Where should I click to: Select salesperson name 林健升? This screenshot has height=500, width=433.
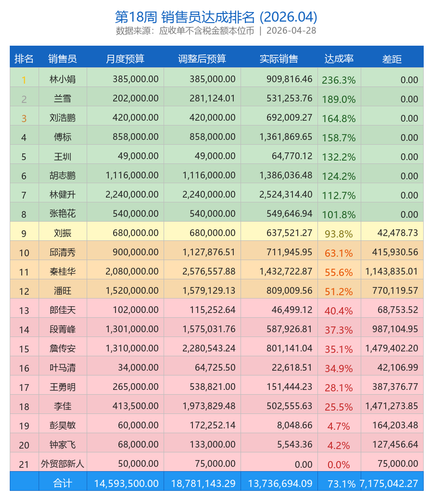pos(62,194)
